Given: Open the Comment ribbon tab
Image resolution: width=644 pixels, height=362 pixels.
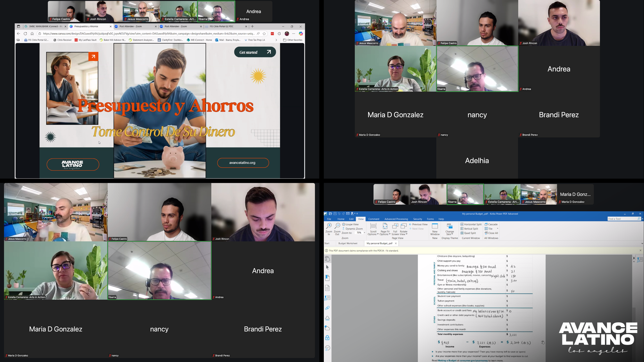Looking at the screenshot, I should (x=374, y=219).
